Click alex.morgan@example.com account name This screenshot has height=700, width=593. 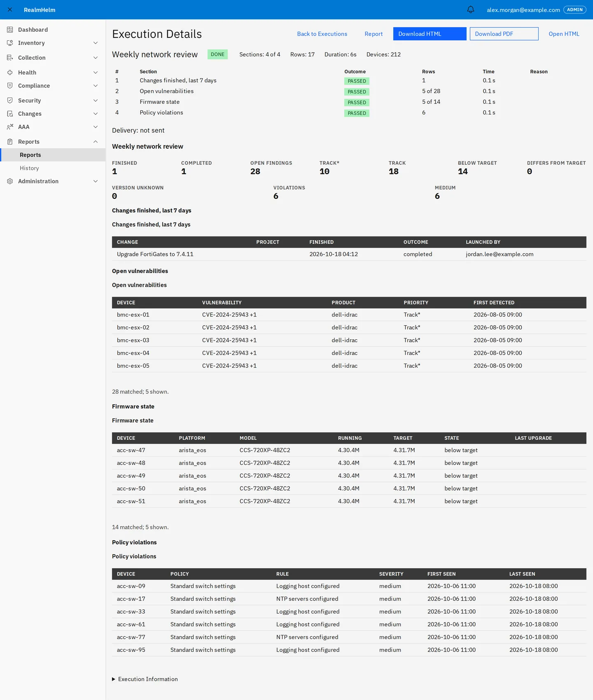[523, 10]
